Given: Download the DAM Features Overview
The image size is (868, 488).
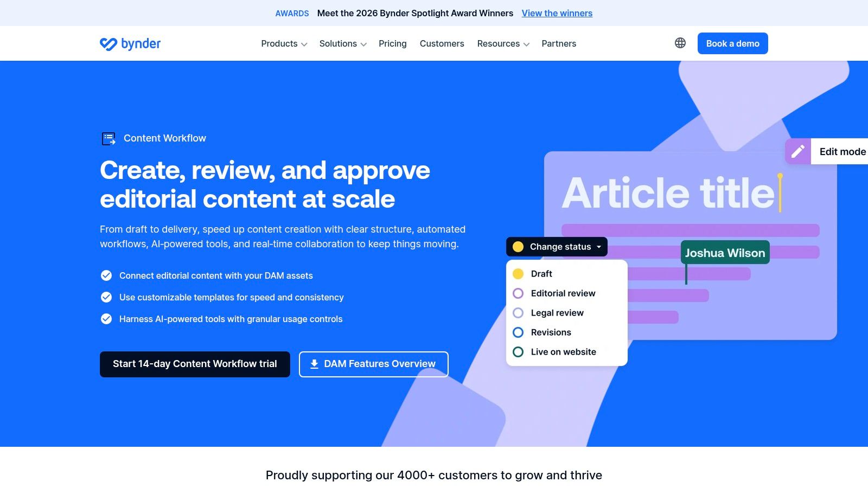Looking at the screenshot, I should tap(374, 364).
